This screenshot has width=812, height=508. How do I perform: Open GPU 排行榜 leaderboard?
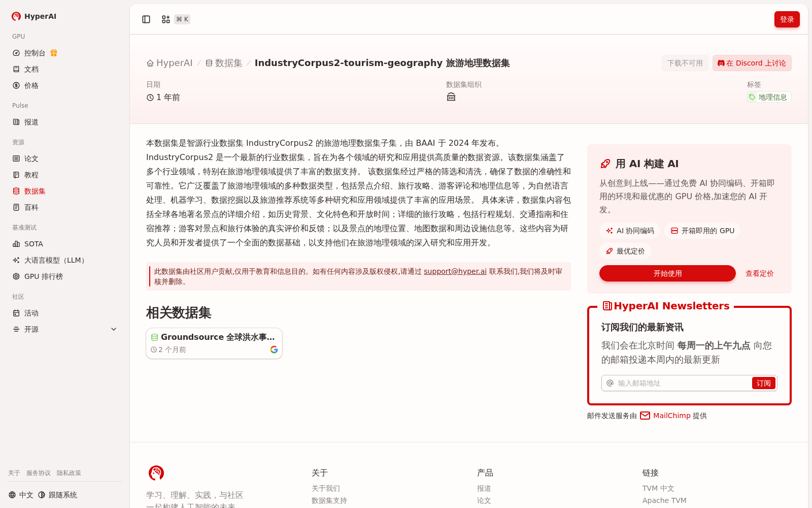pyautogui.click(x=65, y=276)
